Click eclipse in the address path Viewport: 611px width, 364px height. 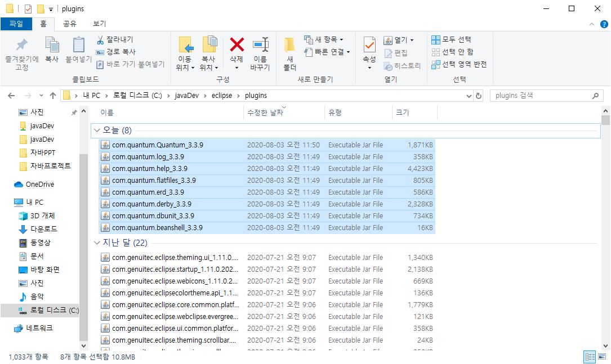pyautogui.click(x=222, y=96)
